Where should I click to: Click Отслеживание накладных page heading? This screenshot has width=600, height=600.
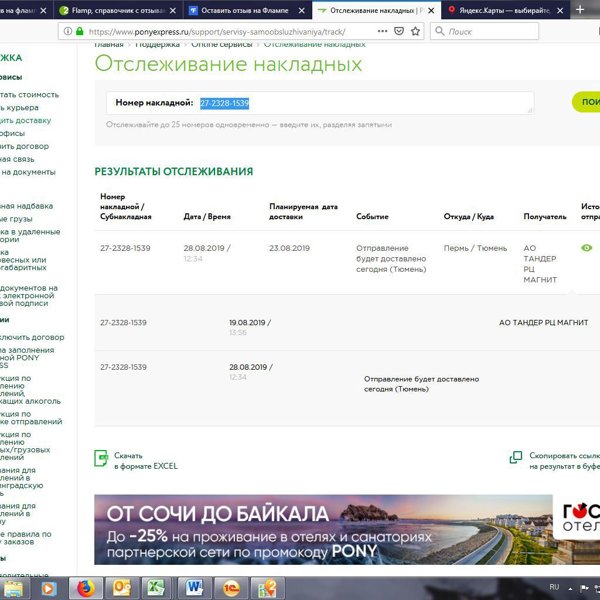coord(228,64)
